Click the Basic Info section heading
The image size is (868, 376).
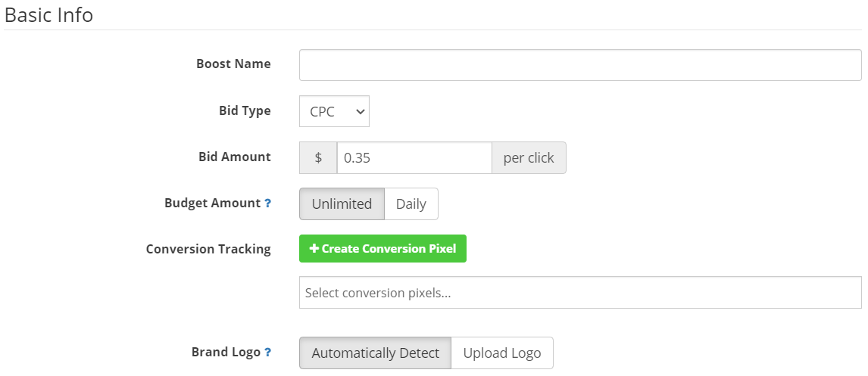(48, 15)
